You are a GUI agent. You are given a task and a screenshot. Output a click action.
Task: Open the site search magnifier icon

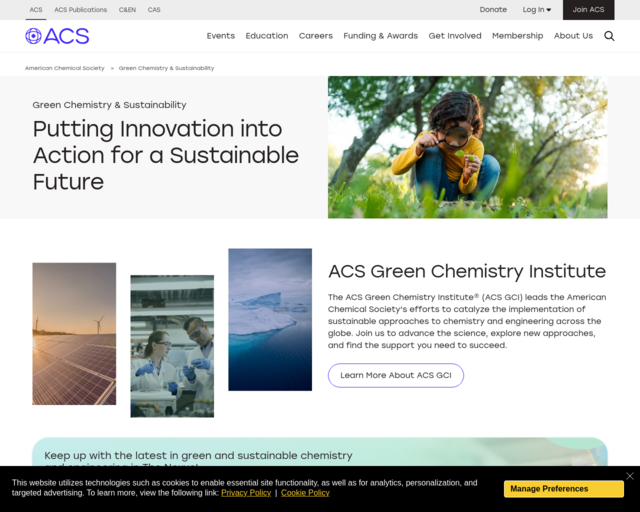[x=609, y=36]
